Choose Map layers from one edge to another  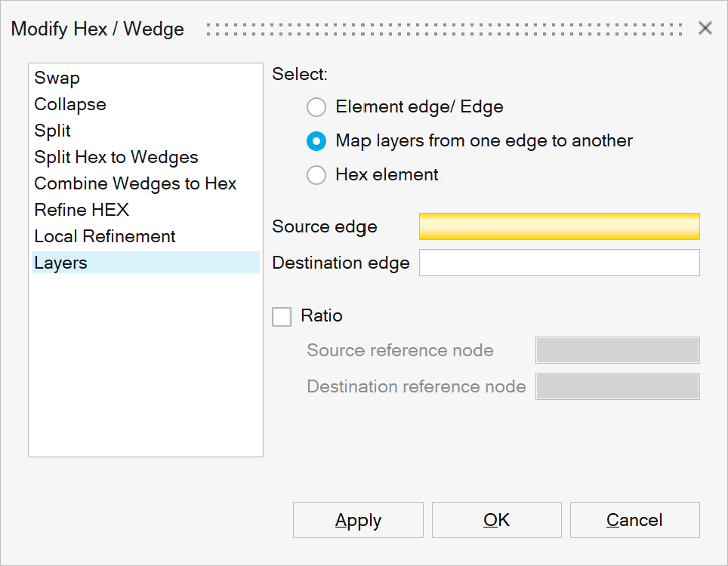pyautogui.click(x=316, y=141)
